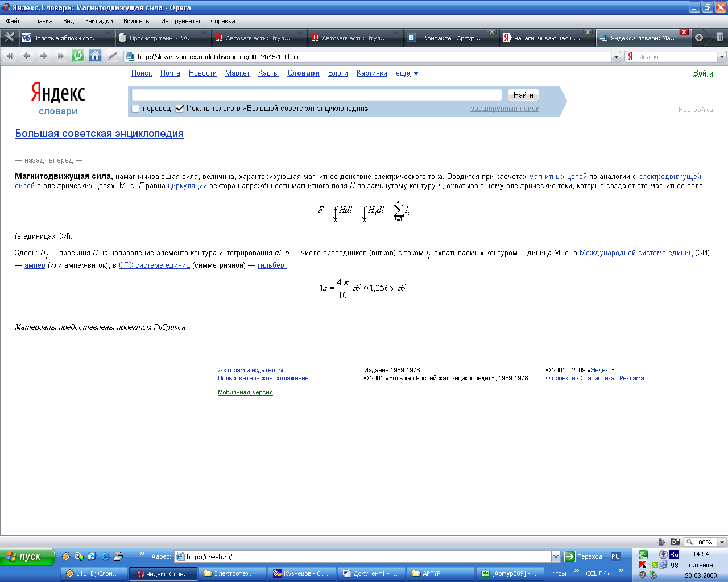Click the Yandex search engine icon in the search box
This screenshot has height=582, width=728.
[x=630, y=57]
